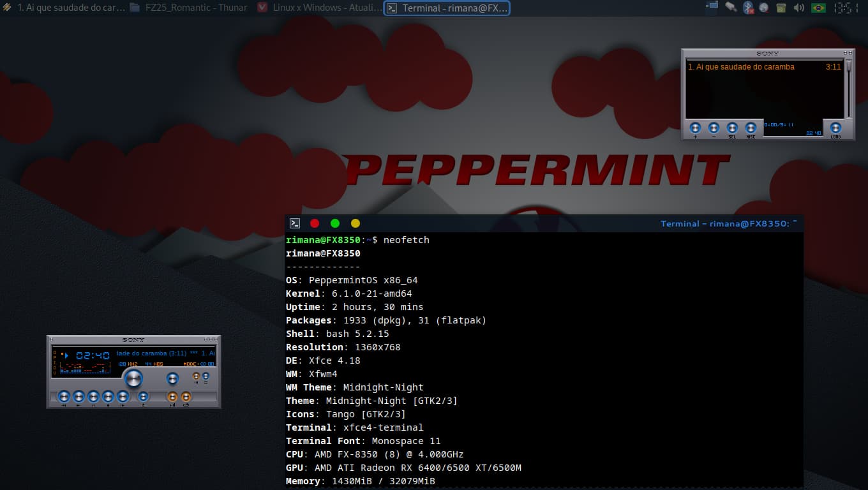Toggle shuffle with the orange bars button
This screenshot has height=490, width=868.
point(172,397)
